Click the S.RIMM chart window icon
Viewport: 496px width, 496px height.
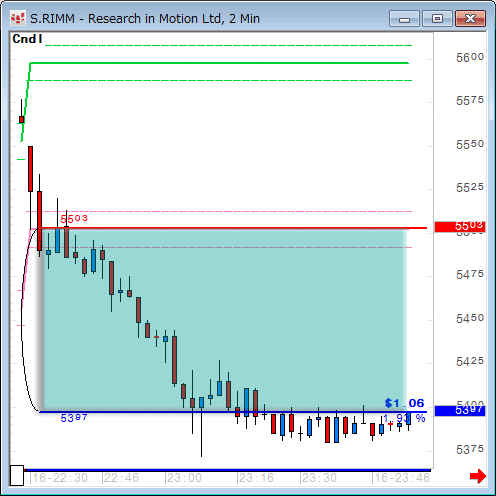(x=17, y=18)
